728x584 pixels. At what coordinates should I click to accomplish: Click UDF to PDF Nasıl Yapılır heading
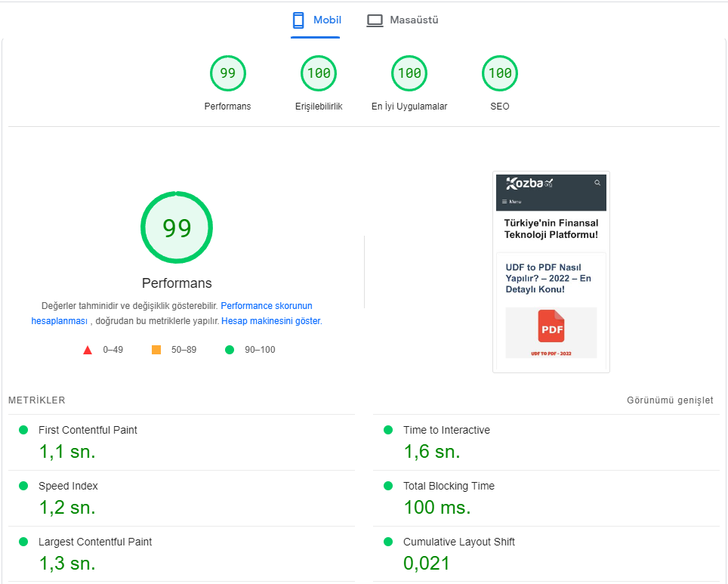tap(548, 278)
